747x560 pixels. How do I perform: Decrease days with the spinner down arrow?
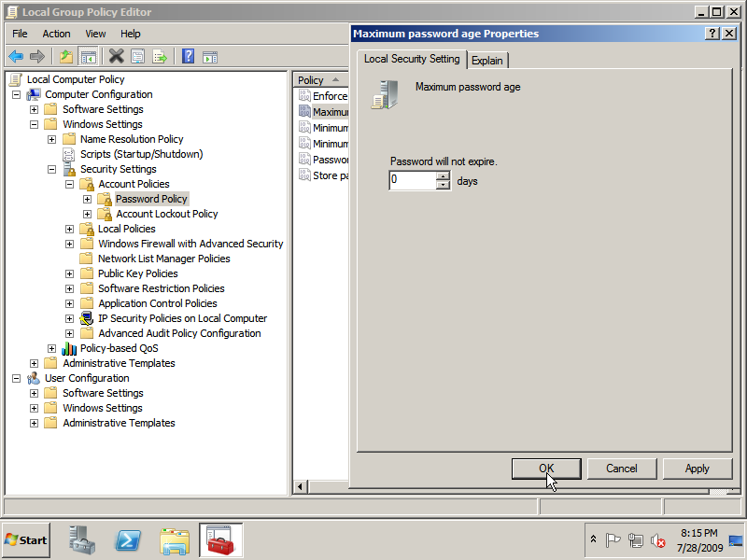[443, 185]
